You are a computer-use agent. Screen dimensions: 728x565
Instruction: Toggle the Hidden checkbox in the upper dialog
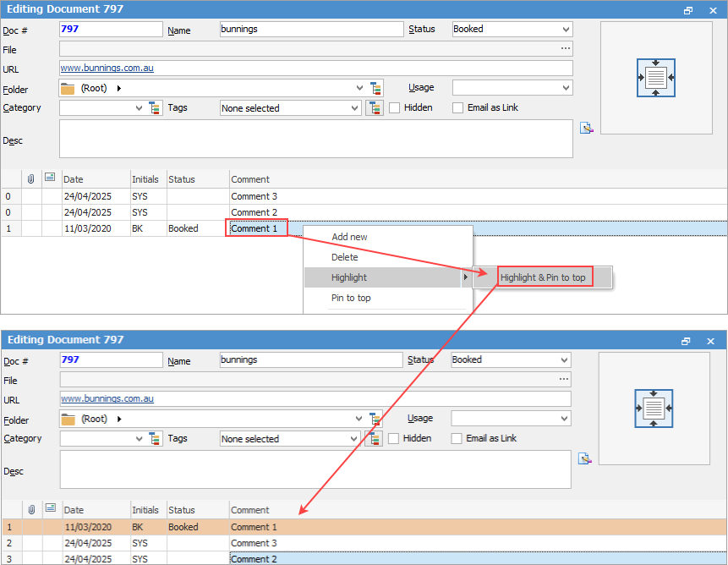point(395,108)
